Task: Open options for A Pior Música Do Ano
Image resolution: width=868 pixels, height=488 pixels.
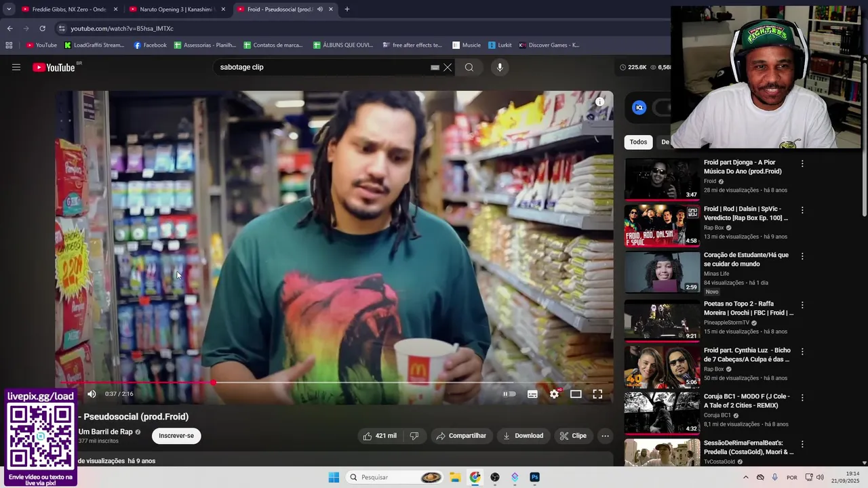Action: coord(802,163)
